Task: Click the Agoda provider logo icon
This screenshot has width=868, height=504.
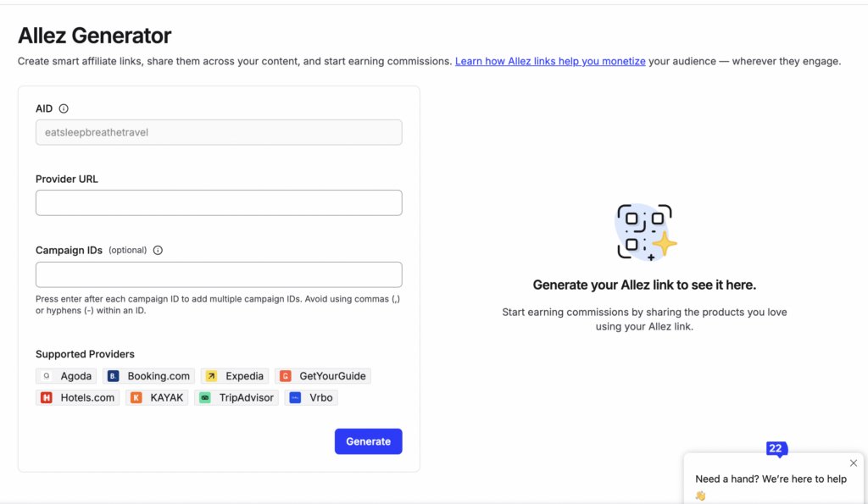Action: [x=47, y=376]
